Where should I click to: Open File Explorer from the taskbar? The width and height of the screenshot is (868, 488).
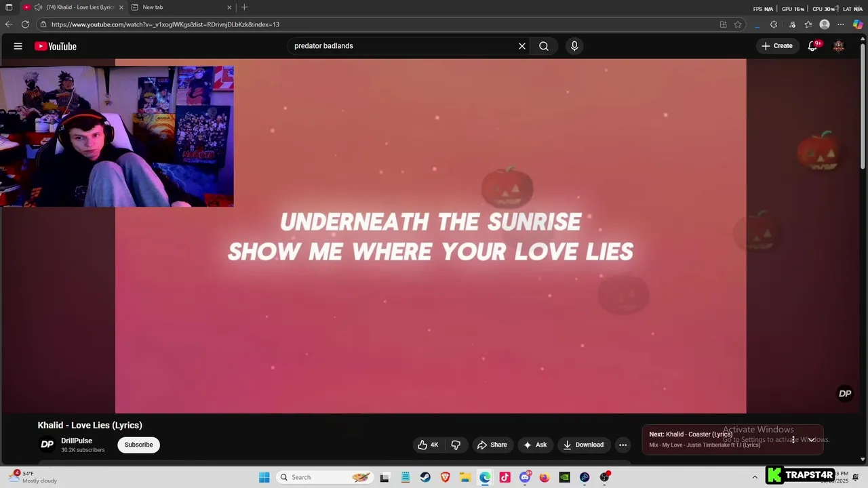click(x=465, y=477)
